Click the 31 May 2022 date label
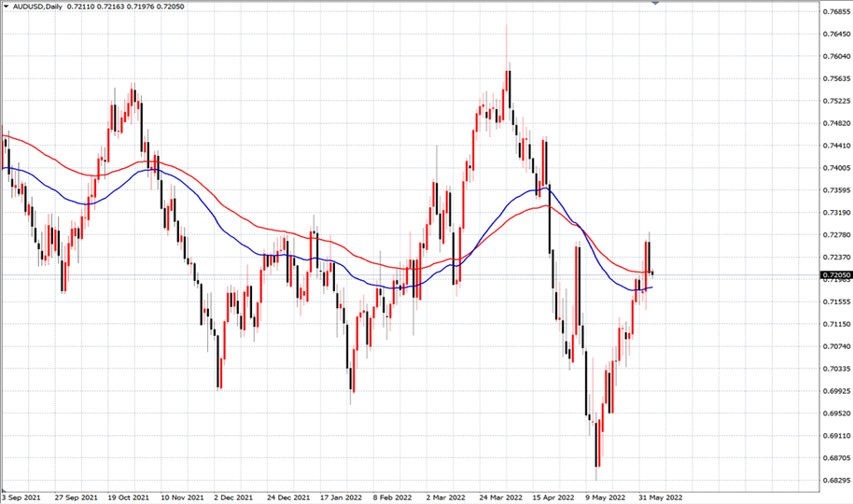The image size is (853, 504). tap(661, 497)
